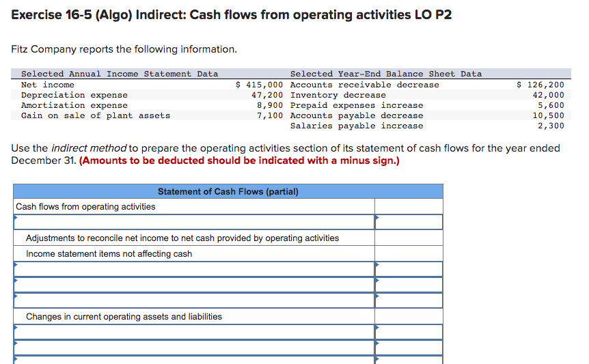
Task: Select 'Prepaid expenses increase' label
Action: click(x=357, y=105)
